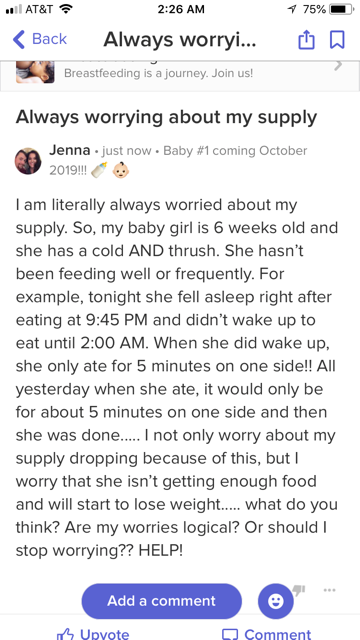
Task: Open the breastfeeding group thumbnail image
Action: (x=35, y=72)
